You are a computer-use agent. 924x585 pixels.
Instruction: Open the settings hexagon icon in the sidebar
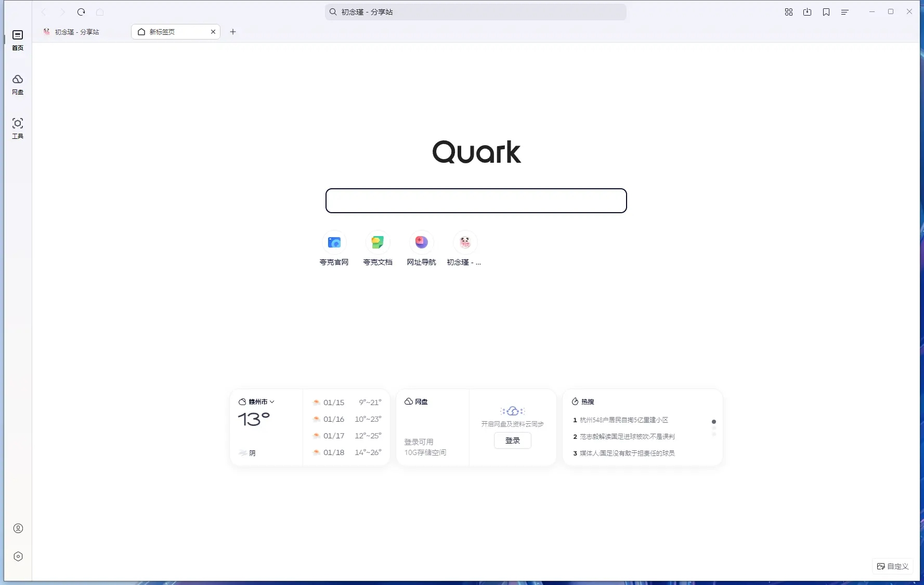click(18, 556)
